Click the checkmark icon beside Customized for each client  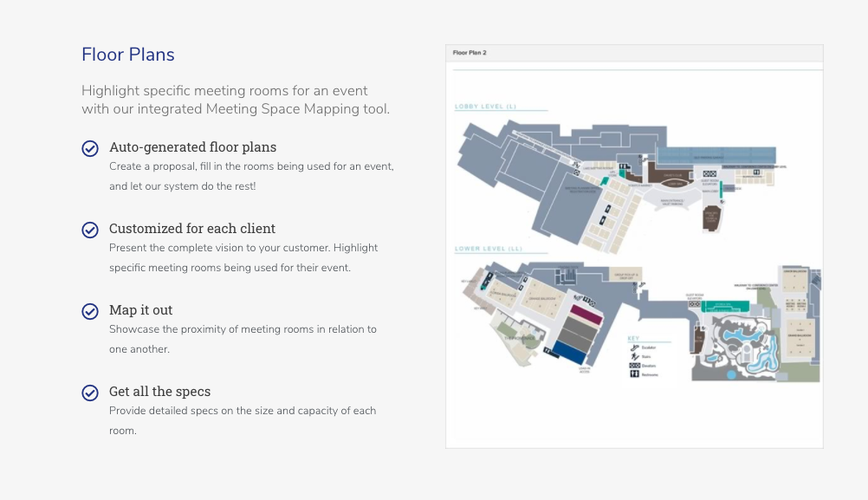(90, 230)
